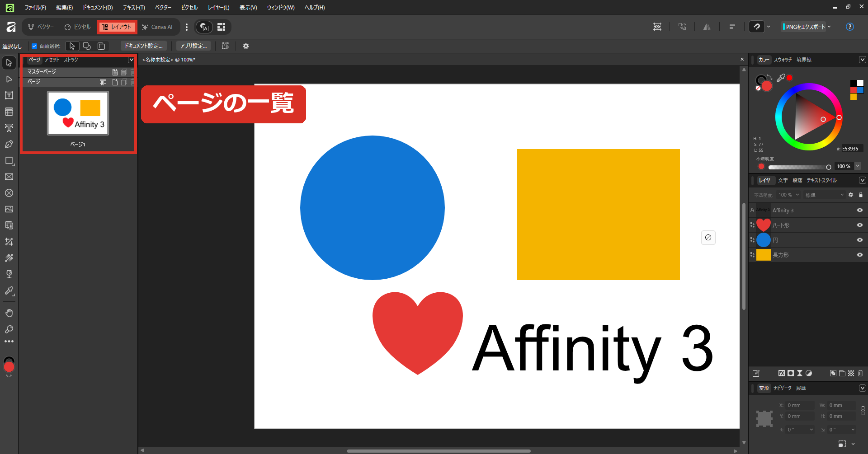Open the ドキュメント(D) menu
Image resolution: width=868 pixels, height=454 pixels.
click(x=98, y=8)
